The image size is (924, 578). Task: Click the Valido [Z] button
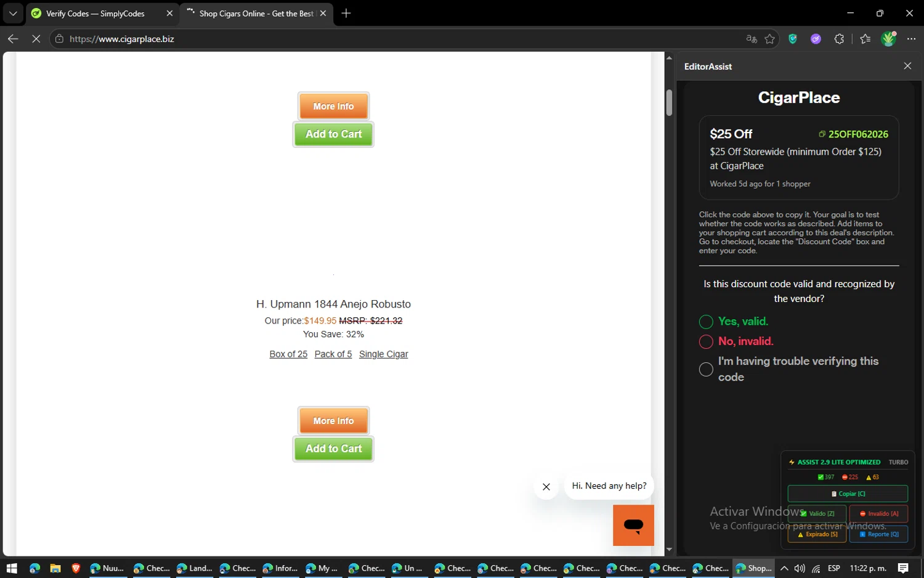[817, 513]
